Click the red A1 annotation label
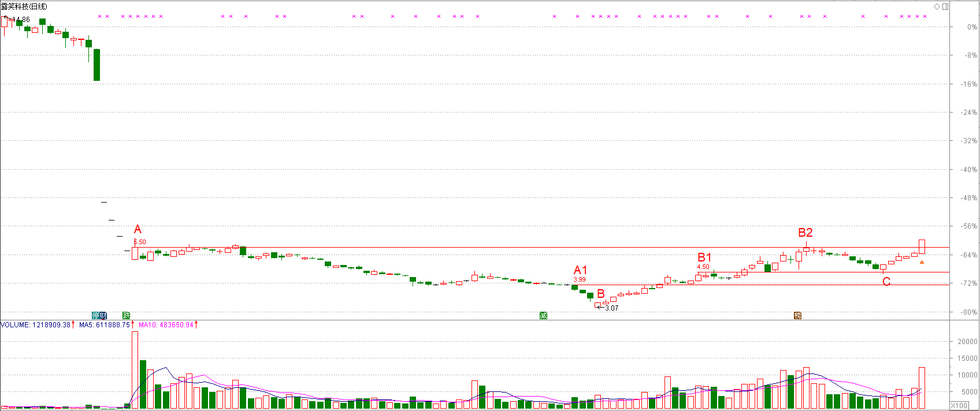 pyautogui.click(x=580, y=270)
